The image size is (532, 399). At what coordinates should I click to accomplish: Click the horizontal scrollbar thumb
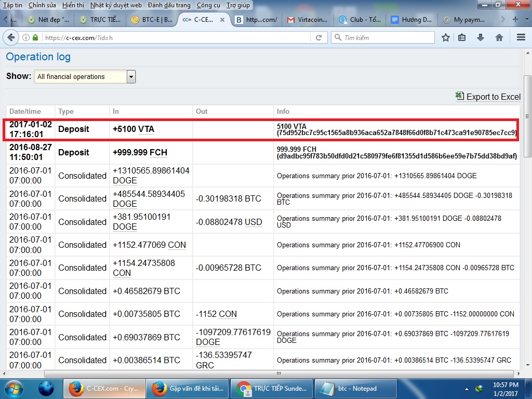click(x=278, y=374)
